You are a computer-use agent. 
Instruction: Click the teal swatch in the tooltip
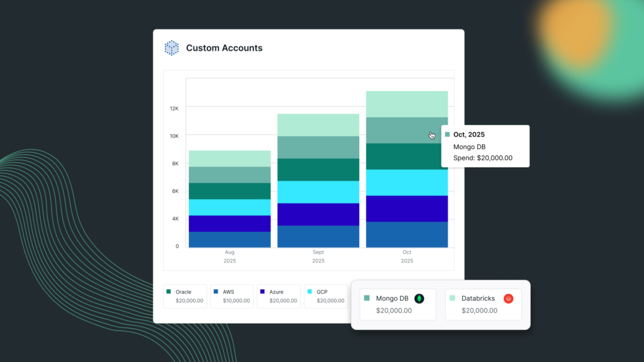(447, 134)
